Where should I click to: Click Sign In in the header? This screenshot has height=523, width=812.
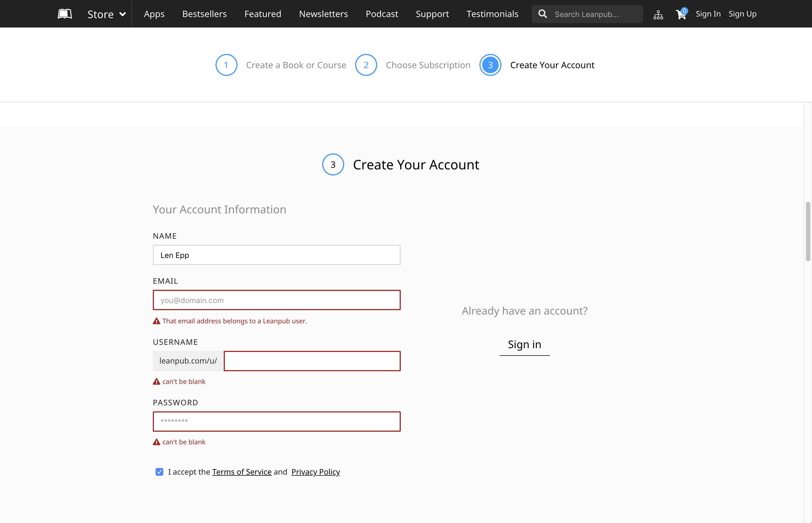708,14
